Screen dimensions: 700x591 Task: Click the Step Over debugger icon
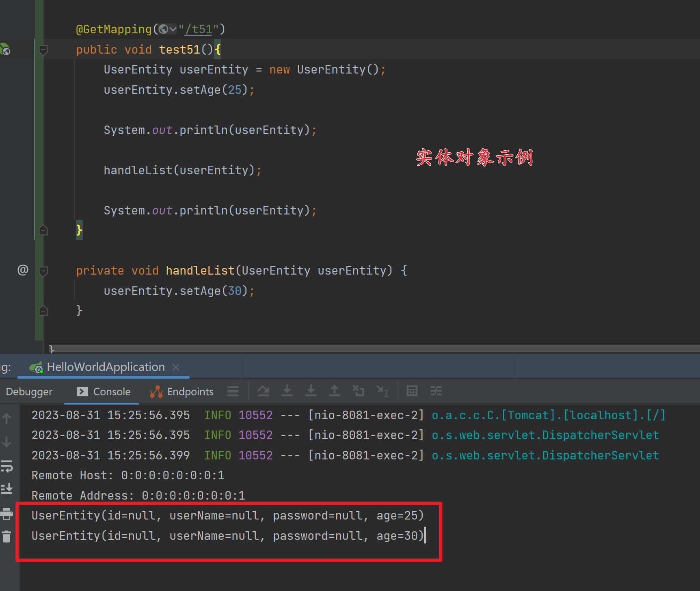(263, 391)
